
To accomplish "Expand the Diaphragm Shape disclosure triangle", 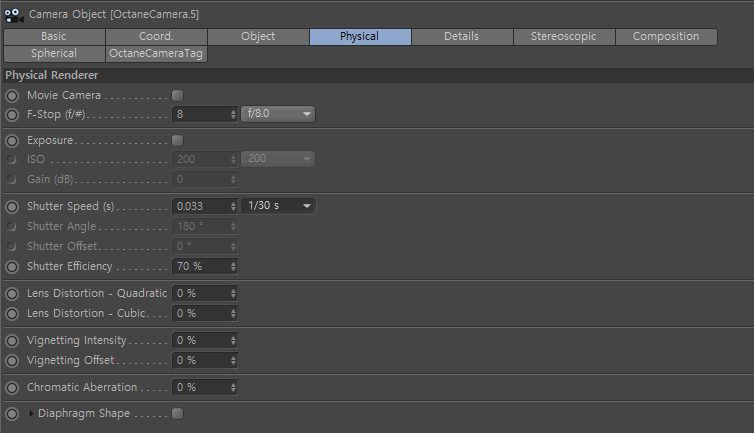I will (31, 413).
